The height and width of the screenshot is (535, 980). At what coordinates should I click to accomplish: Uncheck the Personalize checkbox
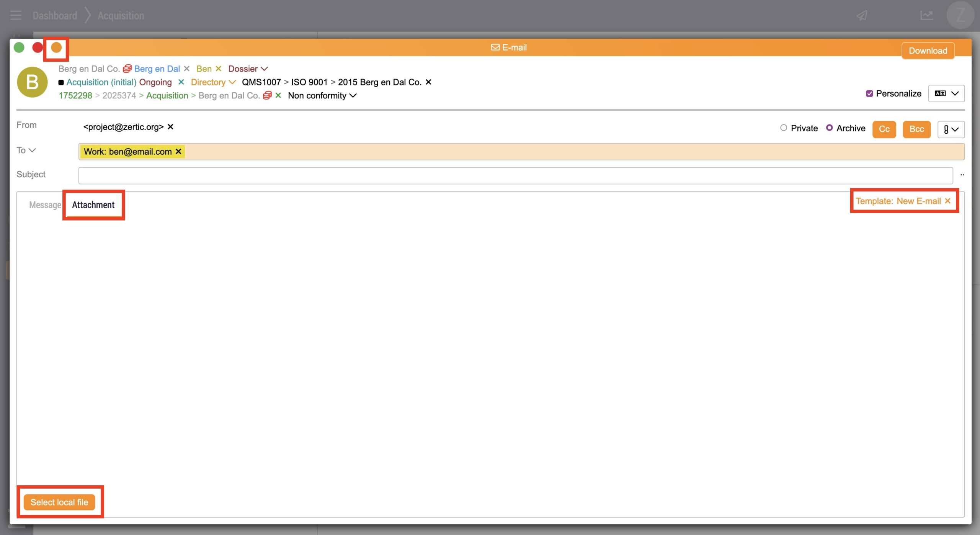(869, 94)
